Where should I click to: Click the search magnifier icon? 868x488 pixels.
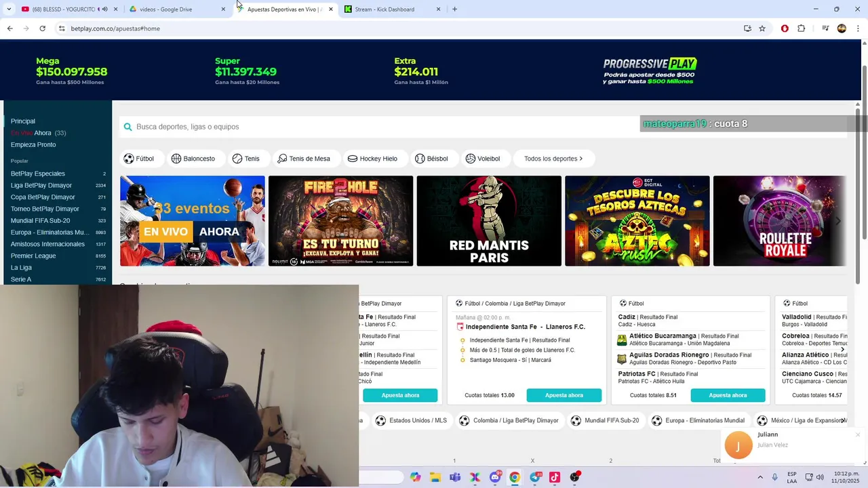pyautogui.click(x=127, y=127)
